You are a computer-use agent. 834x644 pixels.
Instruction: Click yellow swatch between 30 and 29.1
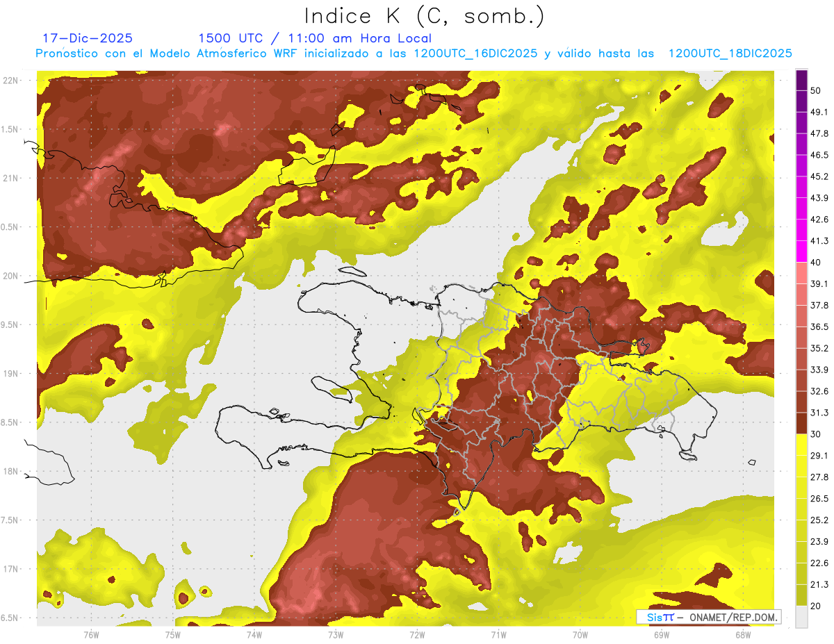[x=801, y=445]
